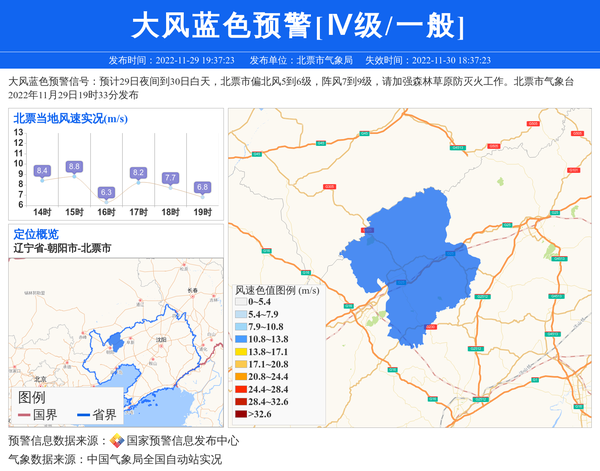600x471 pixels.
Task: Select the 7.9~10.8 wind speed color swatch
Action: pos(241,327)
